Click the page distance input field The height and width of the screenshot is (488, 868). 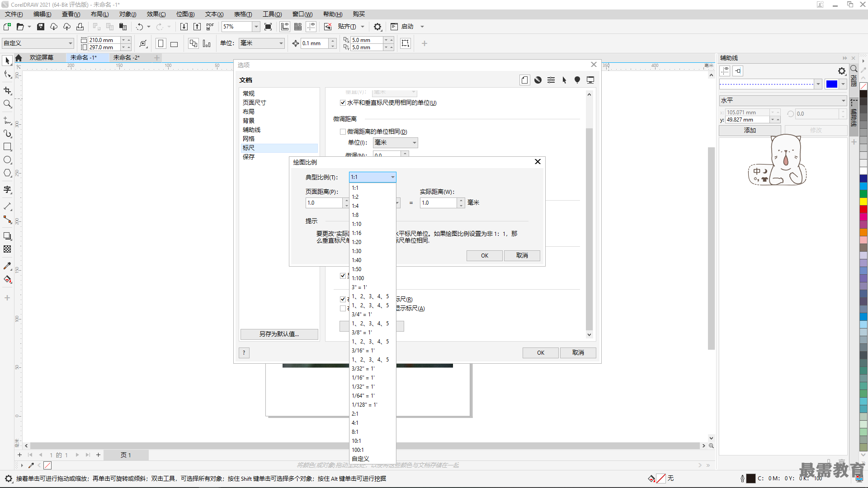click(x=324, y=203)
